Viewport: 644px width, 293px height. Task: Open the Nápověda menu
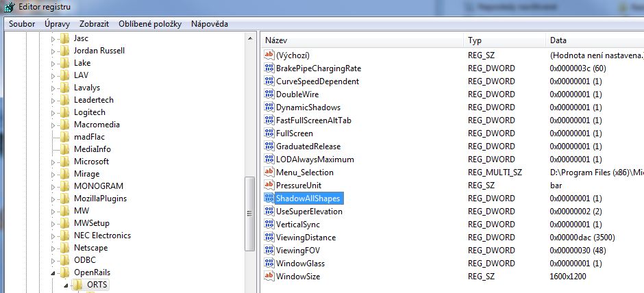(210, 24)
